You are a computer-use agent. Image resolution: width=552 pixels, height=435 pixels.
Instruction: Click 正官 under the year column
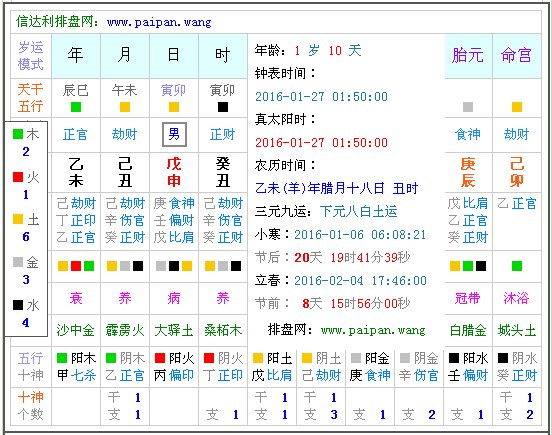pos(75,134)
